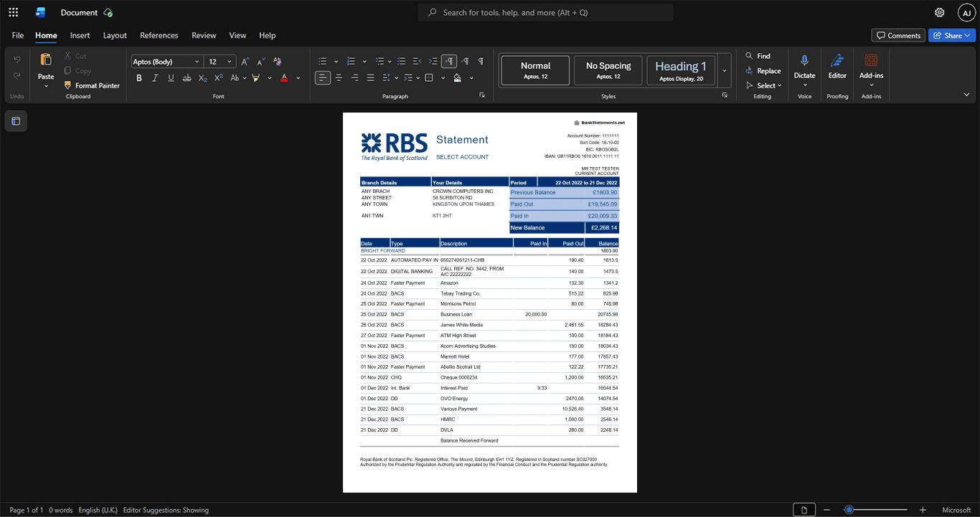Switch to the Layout tab
Screen dimensions: 980x517
point(115,35)
